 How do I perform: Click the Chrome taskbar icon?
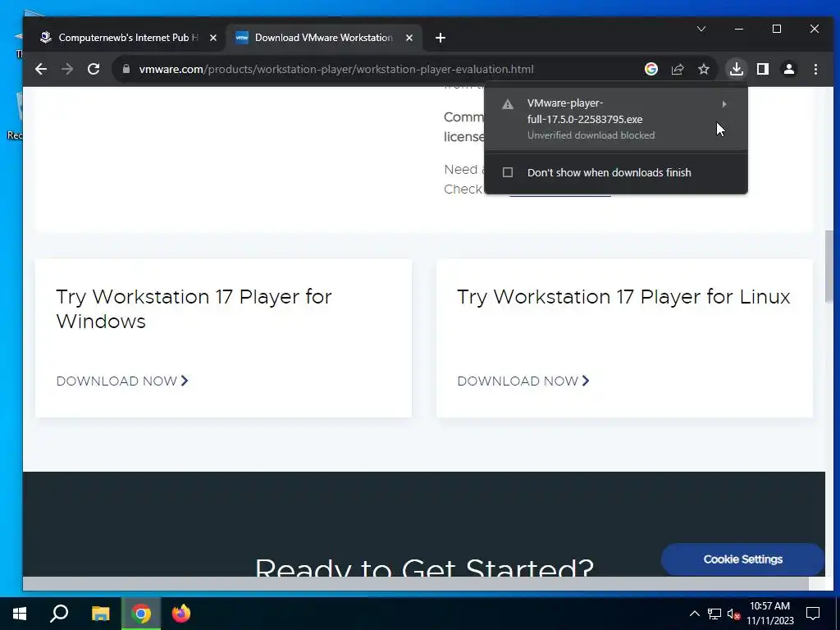pos(141,614)
